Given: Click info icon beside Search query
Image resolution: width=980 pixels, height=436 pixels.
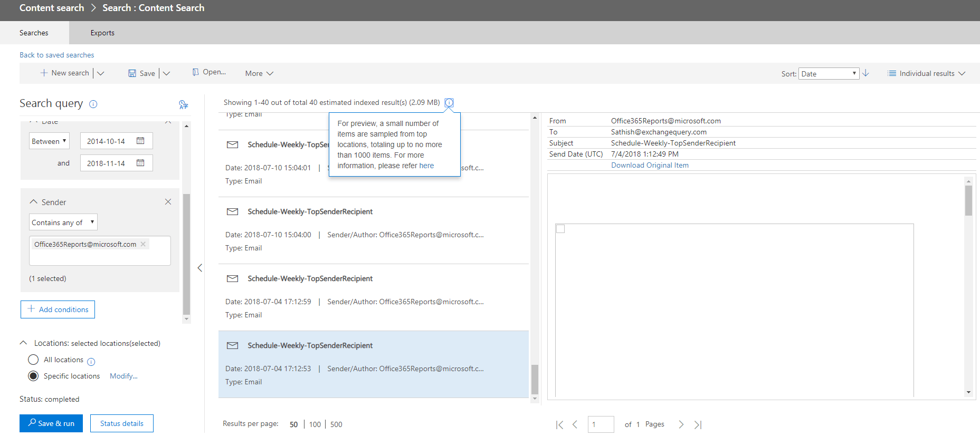Looking at the screenshot, I should coord(93,104).
